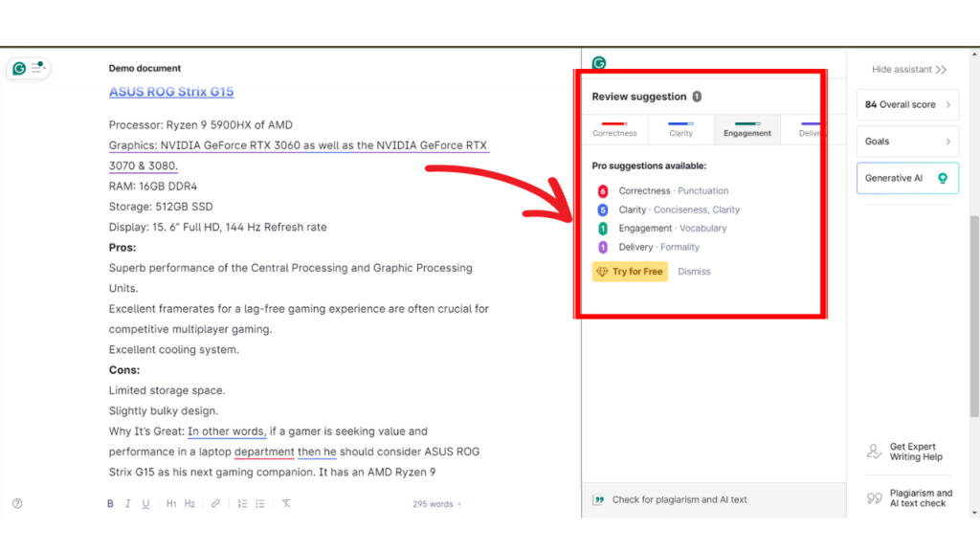This screenshot has width=980, height=551.
Task: Click the diamond icon on Try for Free
Action: pyautogui.click(x=602, y=272)
